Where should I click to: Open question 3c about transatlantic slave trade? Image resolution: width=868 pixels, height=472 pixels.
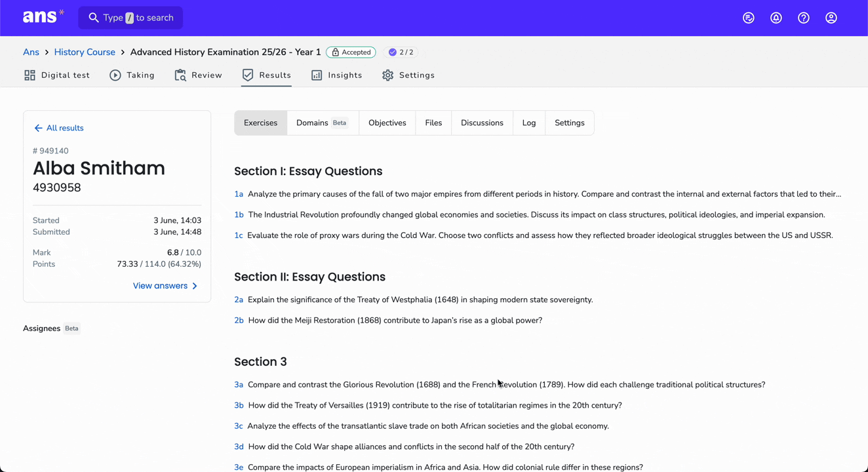(422, 426)
